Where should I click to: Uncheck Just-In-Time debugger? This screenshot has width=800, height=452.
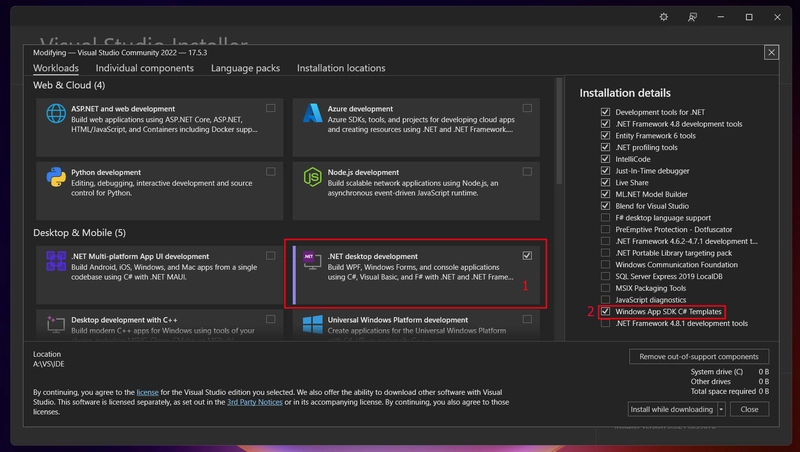pyautogui.click(x=605, y=170)
